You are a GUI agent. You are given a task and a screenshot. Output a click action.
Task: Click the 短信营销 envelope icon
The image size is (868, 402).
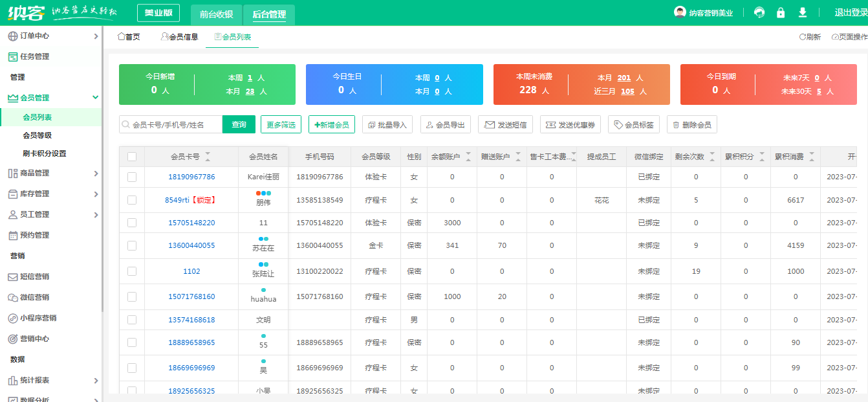tap(13, 276)
